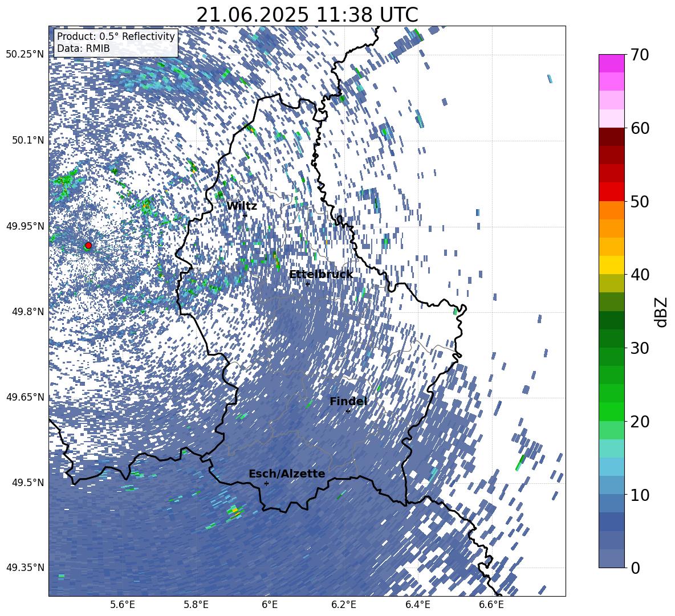
Task: Click the 5.8°E longitude tick label
Action: pyautogui.click(x=196, y=605)
